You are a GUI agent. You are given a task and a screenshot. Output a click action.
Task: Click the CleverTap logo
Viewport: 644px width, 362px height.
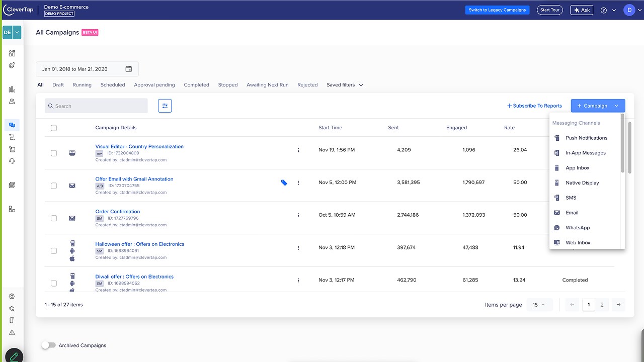click(x=18, y=10)
